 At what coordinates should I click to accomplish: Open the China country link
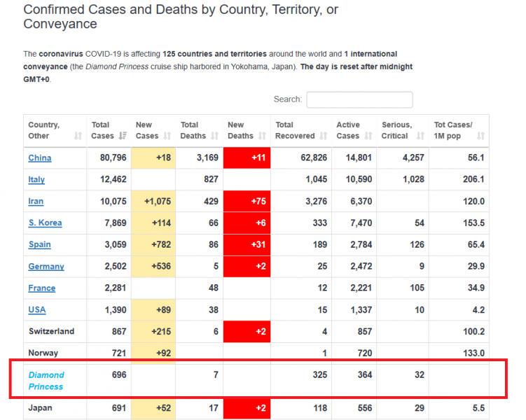(x=40, y=158)
